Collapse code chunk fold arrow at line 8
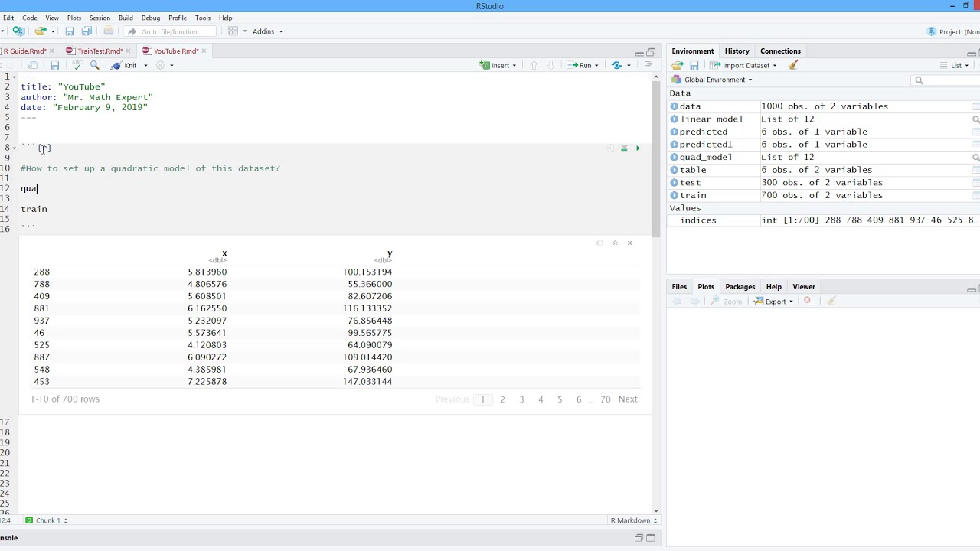Image resolution: width=980 pixels, height=551 pixels. pyautogui.click(x=15, y=148)
